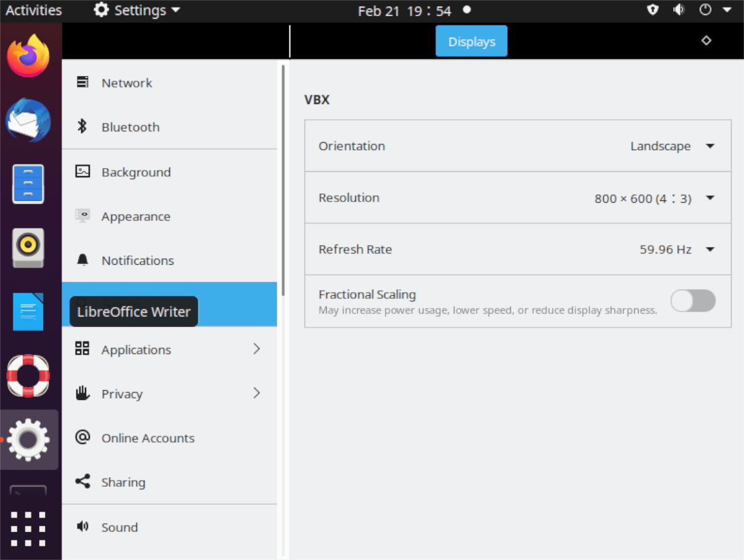Click the Notifications bell icon
The image size is (744, 560).
pos(82,260)
